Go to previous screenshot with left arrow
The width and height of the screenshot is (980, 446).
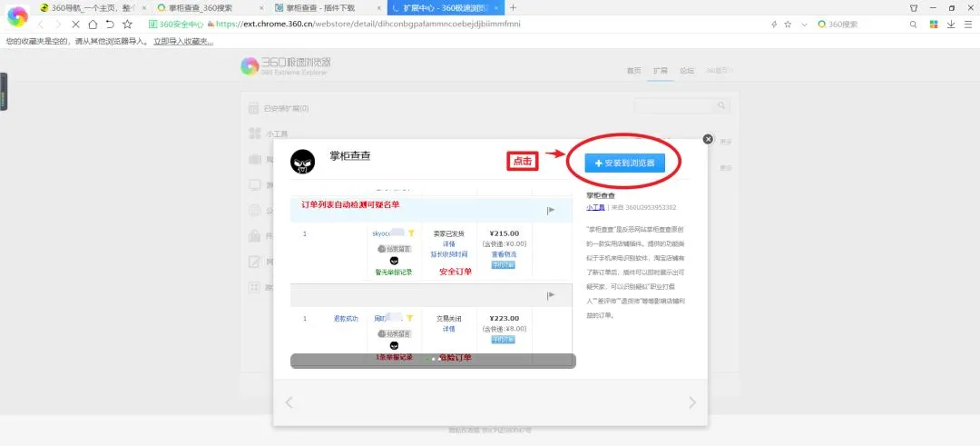tap(289, 402)
